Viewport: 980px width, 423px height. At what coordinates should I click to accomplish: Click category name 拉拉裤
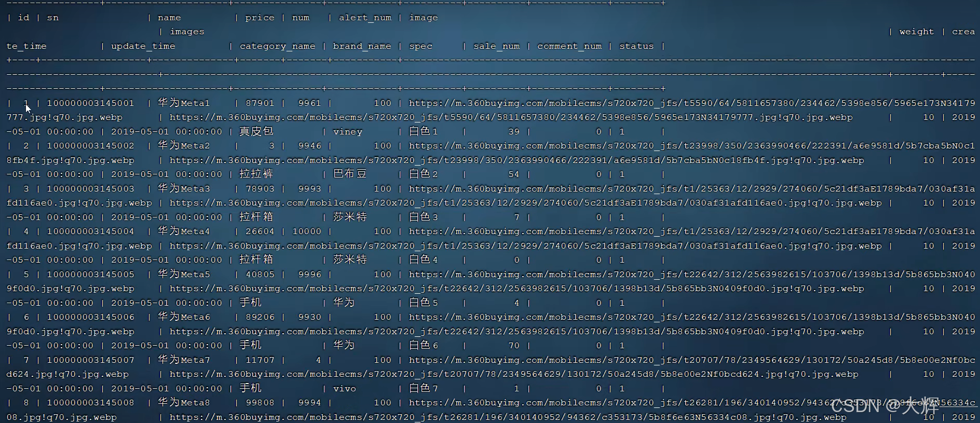[256, 174]
